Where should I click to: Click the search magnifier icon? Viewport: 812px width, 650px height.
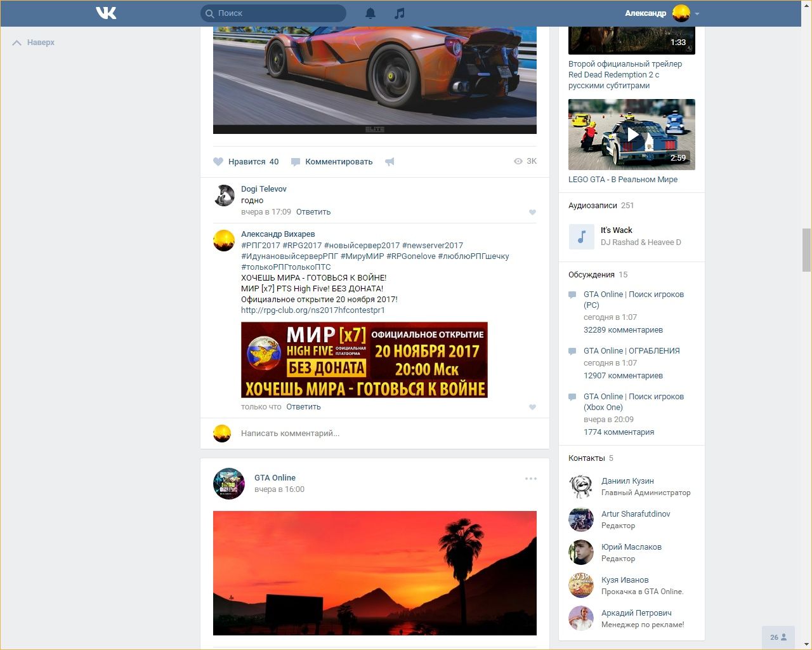pos(209,13)
